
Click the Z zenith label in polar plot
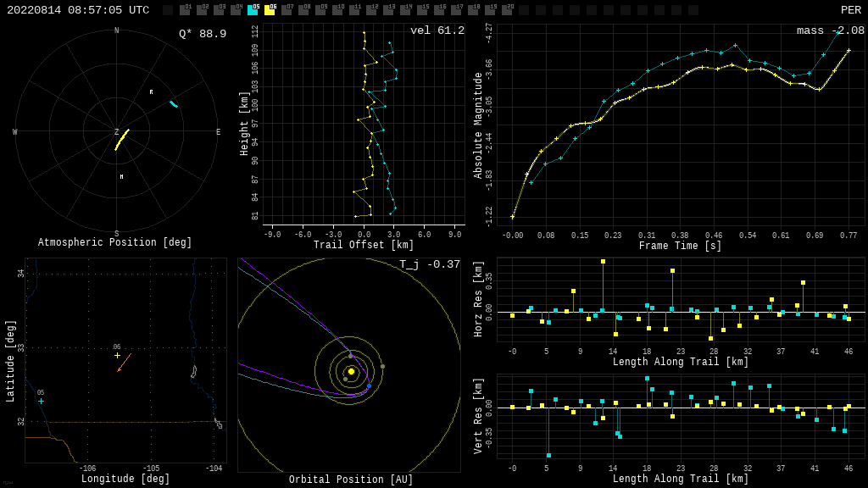click(117, 132)
